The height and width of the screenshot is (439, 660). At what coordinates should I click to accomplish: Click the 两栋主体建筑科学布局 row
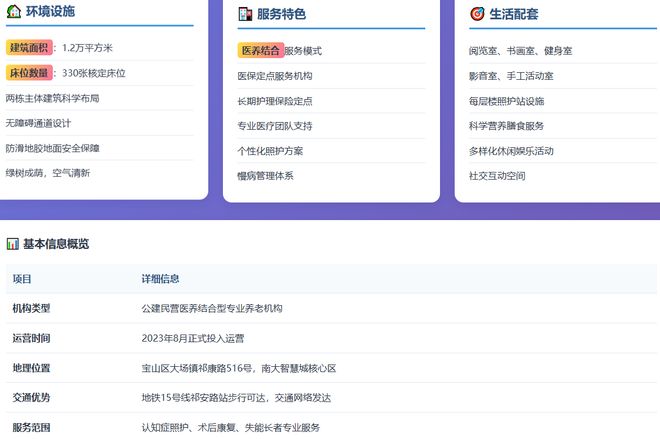point(100,98)
